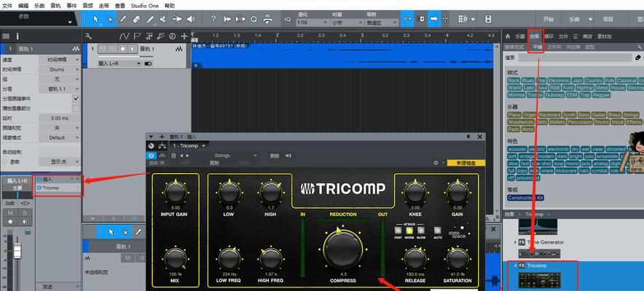644x291 pixels.
Task: Bypass Tricomp with the blue power button
Action: pyautogui.click(x=151, y=156)
